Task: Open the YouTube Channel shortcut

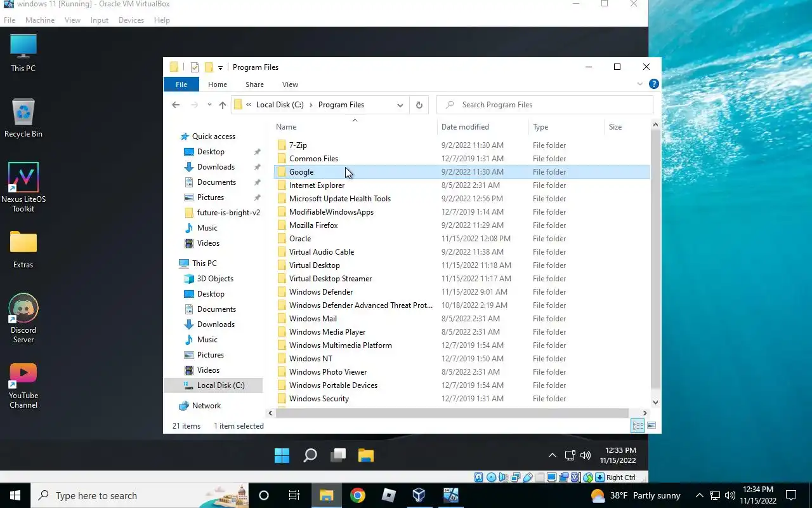Action: tap(23, 385)
